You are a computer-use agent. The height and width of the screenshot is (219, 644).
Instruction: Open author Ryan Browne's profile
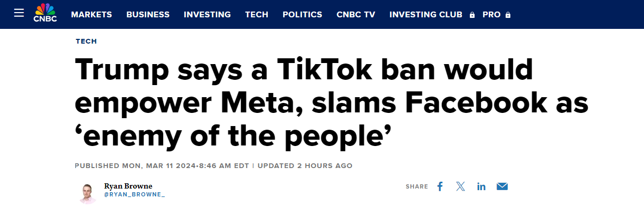click(128, 186)
